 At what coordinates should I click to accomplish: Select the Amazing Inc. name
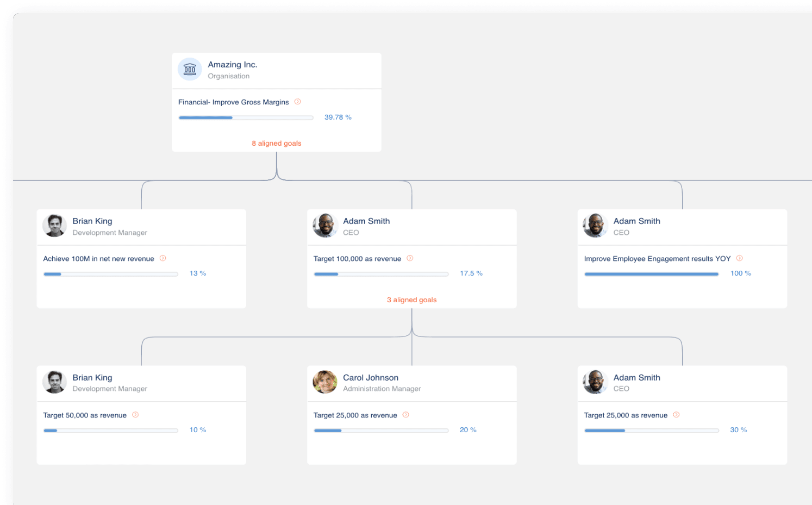click(233, 65)
